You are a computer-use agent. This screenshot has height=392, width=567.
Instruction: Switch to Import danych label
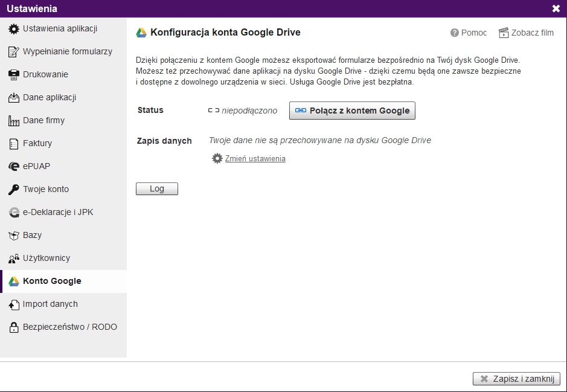coord(50,304)
